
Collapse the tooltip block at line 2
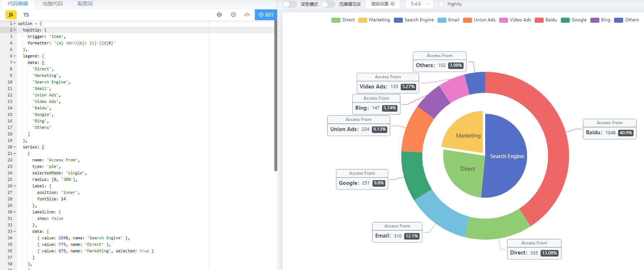click(x=15, y=30)
